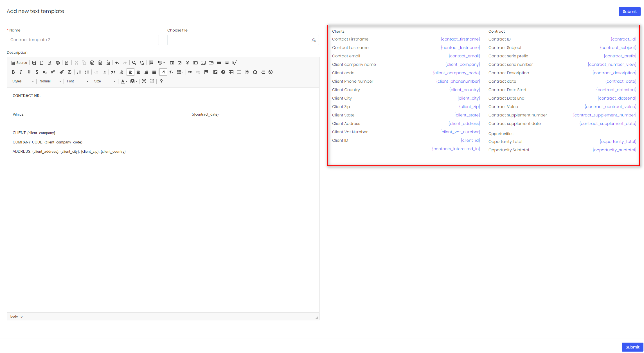Click the insert link icon
This screenshot has height=353, width=644.
(190, 72)
